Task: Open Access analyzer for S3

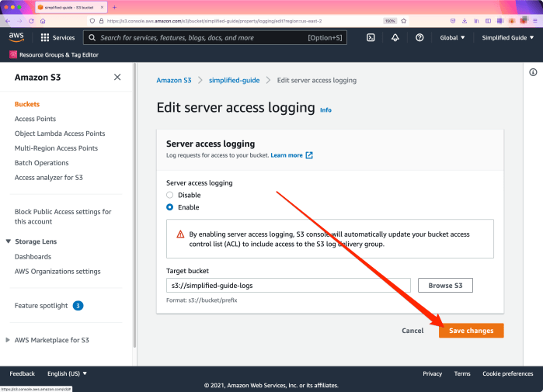Action: (48, 178)
